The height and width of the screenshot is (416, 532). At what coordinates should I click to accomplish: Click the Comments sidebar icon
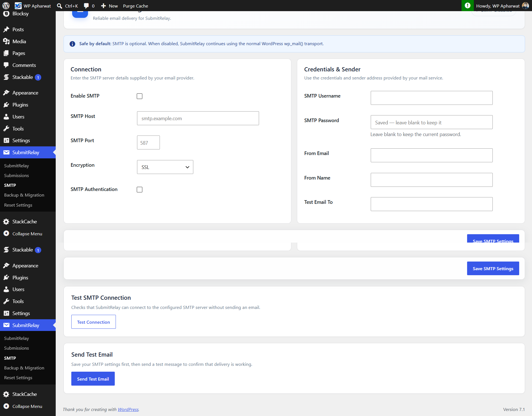tap(6, 65)
